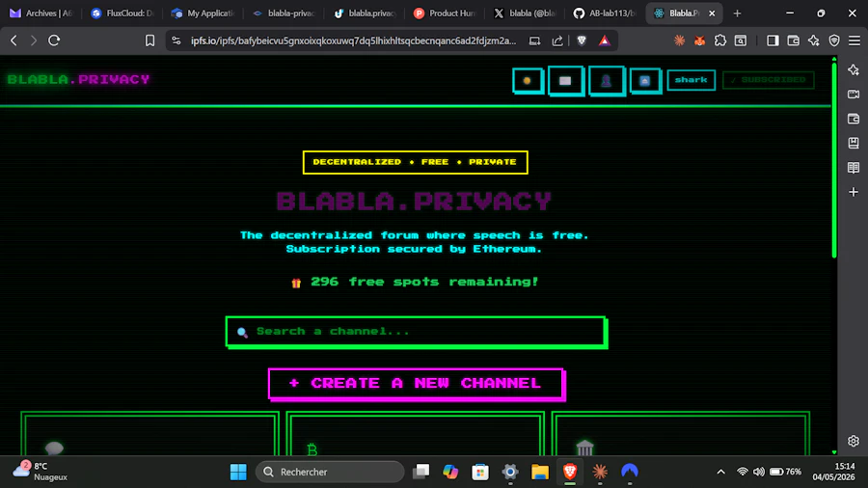This screenshot has height=488, width=868.
Task: Open site settings icon in address bar
Action: click(176, 41)
